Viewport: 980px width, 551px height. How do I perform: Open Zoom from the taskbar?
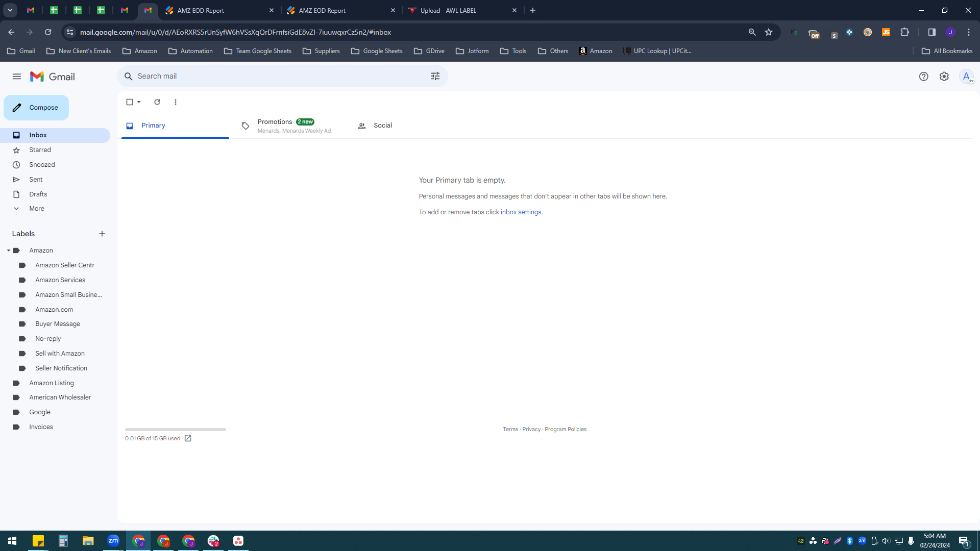[113, 541]
